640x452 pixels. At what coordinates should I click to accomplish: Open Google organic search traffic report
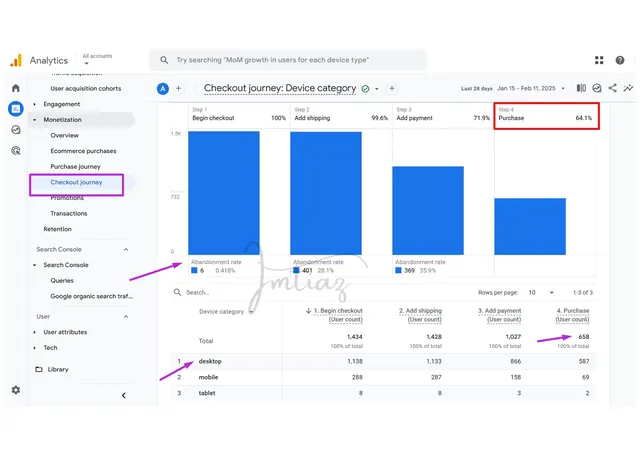[x=91, y=296]
